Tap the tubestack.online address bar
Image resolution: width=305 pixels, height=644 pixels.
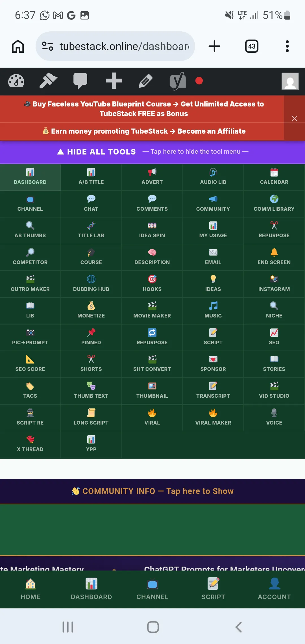(115, 46)
